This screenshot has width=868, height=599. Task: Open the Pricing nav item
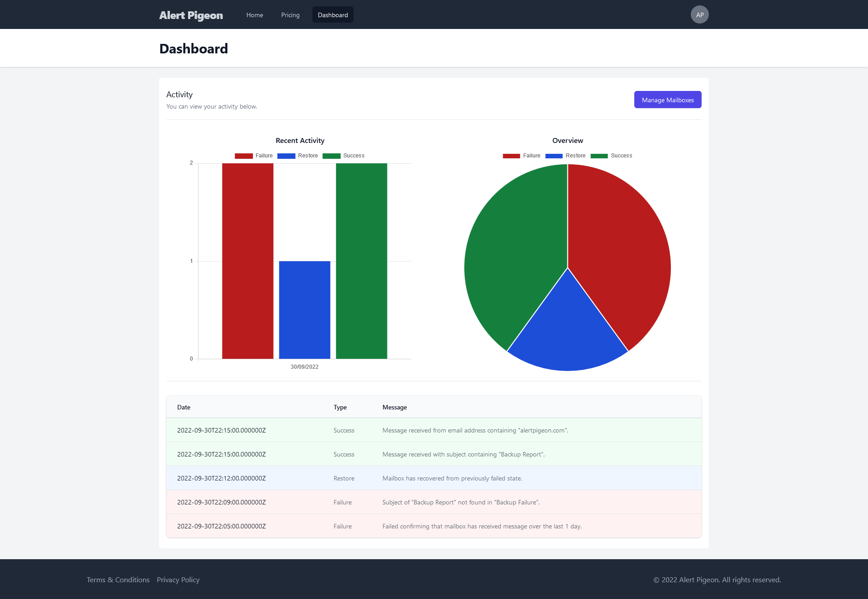coord(290,15)
